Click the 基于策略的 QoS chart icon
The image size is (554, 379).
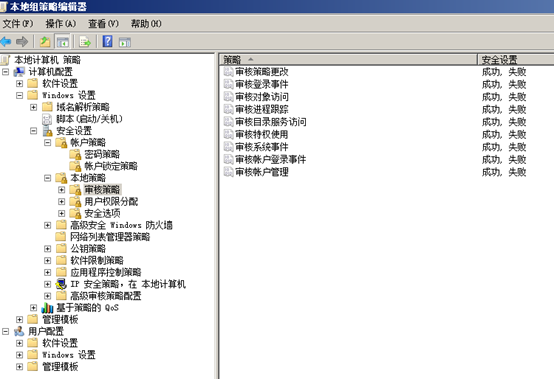(47, 308)
